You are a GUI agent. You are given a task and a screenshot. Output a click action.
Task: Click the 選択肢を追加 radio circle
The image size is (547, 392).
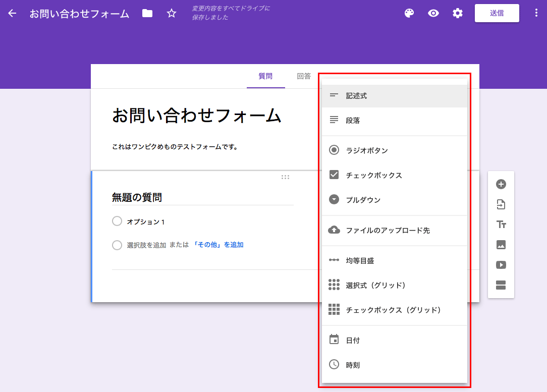tap(117, 245)
